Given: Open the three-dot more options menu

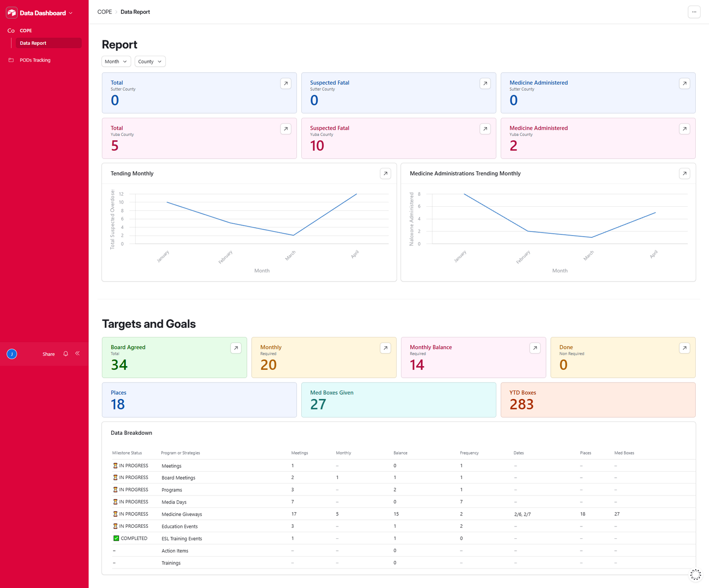Looking at the screenshot, I should coord(694,12).
